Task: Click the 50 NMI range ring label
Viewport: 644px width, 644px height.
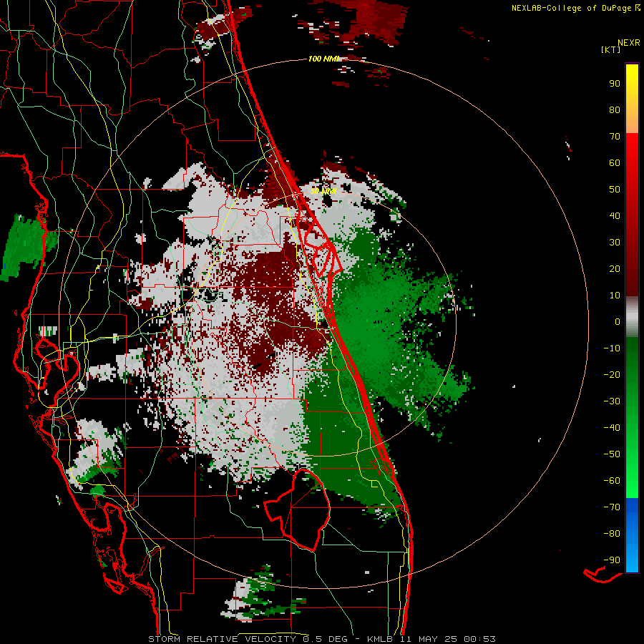Action: (x=323, y=191)
